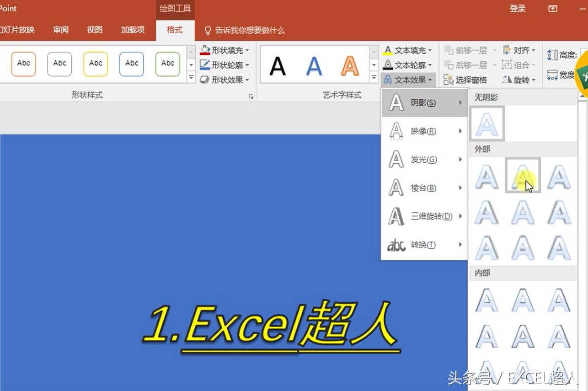This screenshot has width=588, height=391.
Task: Open 组合 group dropdown
Action: pyautogui.click(x=519, y=65)
